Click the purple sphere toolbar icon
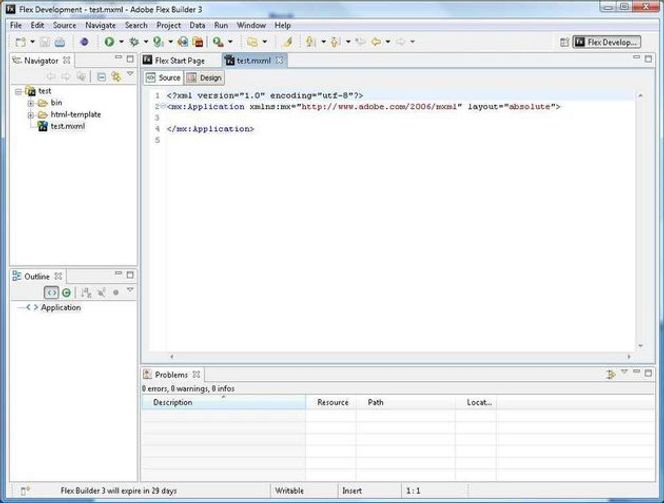 [84, 42]
